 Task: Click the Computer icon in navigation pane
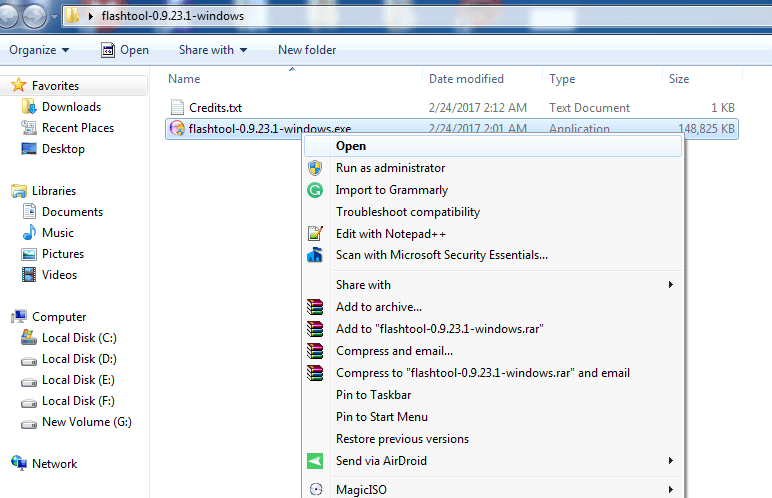pos(19,316)
